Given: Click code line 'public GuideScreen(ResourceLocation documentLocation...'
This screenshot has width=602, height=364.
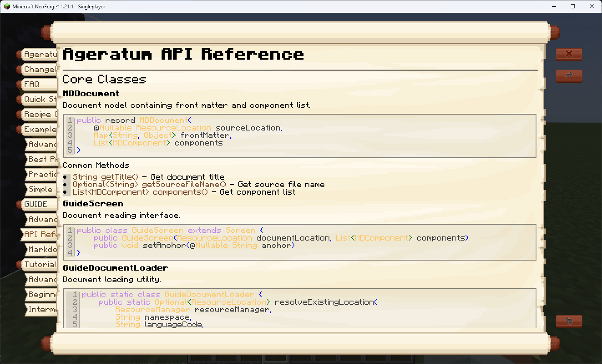Looking at the screenshot, I should pos(281,238).
